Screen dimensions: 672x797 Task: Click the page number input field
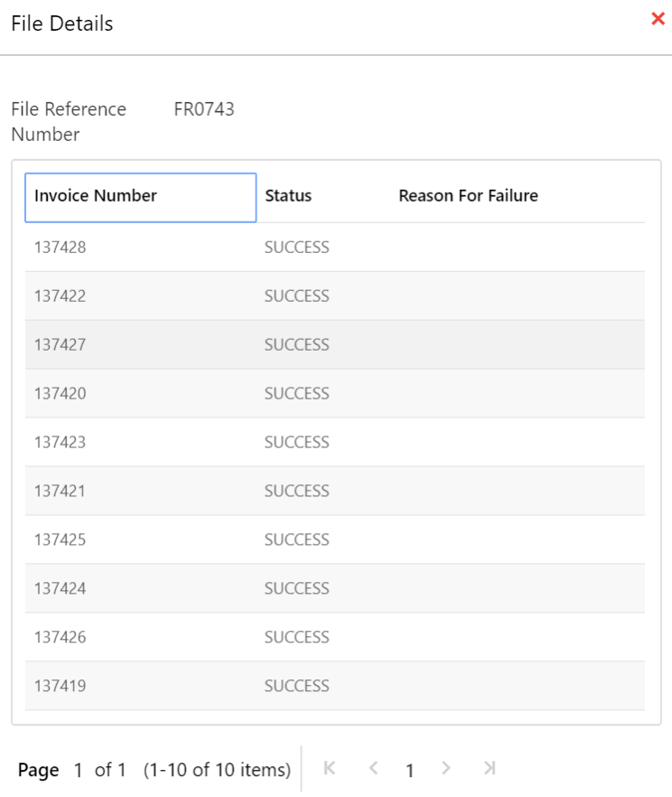pyautogui.click(x=79, y=770)
